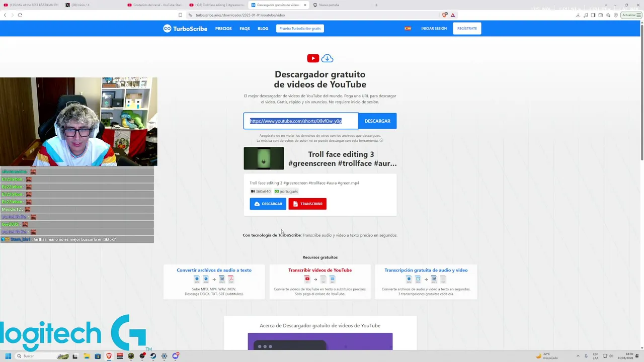
Task: Click the red TRANSCRIBIR button
Action: click(307, 204)
